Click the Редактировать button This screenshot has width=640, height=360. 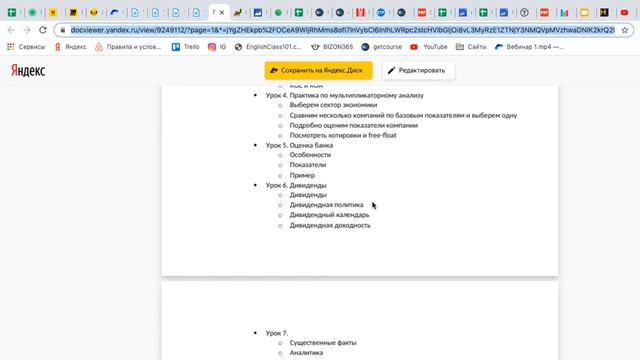418,70
